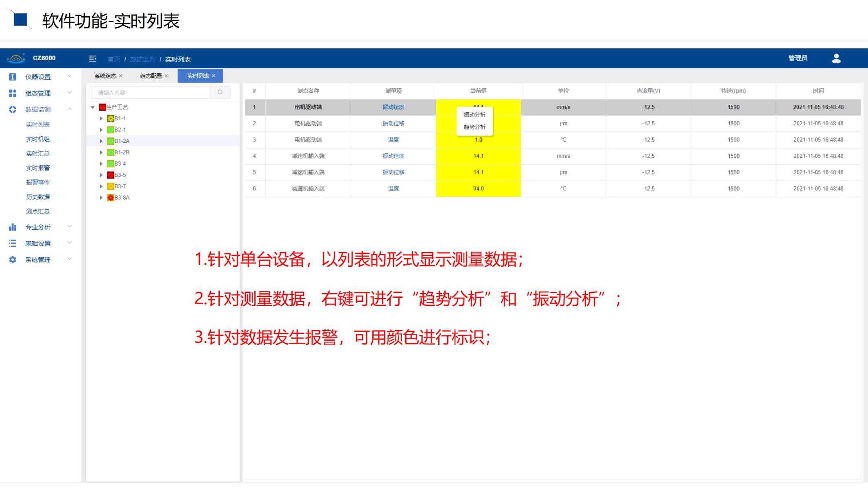
Task: Click the search magnifier icon
Action: (220, 92)
